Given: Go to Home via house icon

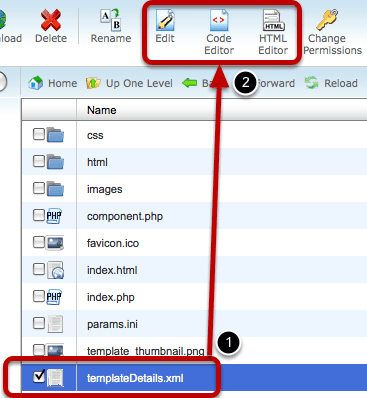Looking at the screenshot, I should click(36, 83).
